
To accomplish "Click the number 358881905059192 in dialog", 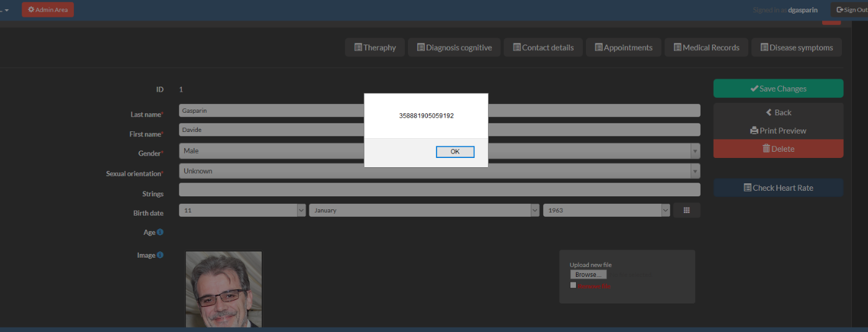I will click(427, 116).
